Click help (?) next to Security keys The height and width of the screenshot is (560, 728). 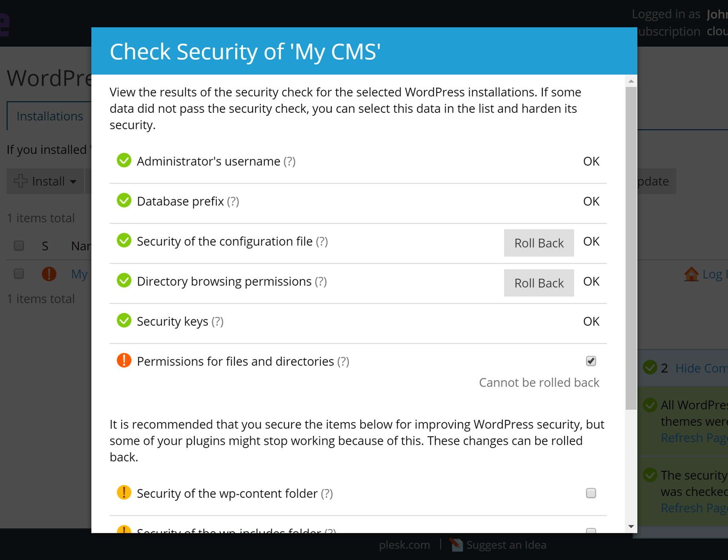217,322
